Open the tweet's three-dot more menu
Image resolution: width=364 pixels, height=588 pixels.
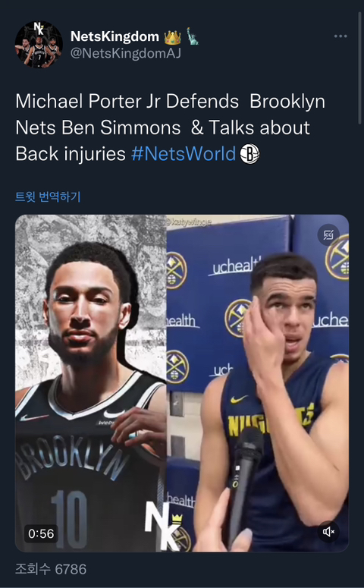(x=340, y=36)
